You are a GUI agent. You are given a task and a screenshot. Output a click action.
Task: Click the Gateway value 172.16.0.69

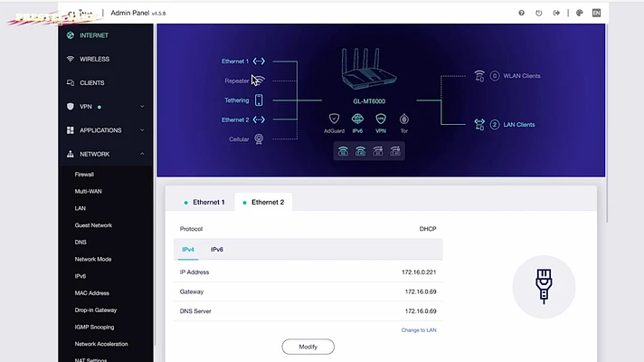pos(421,291)
